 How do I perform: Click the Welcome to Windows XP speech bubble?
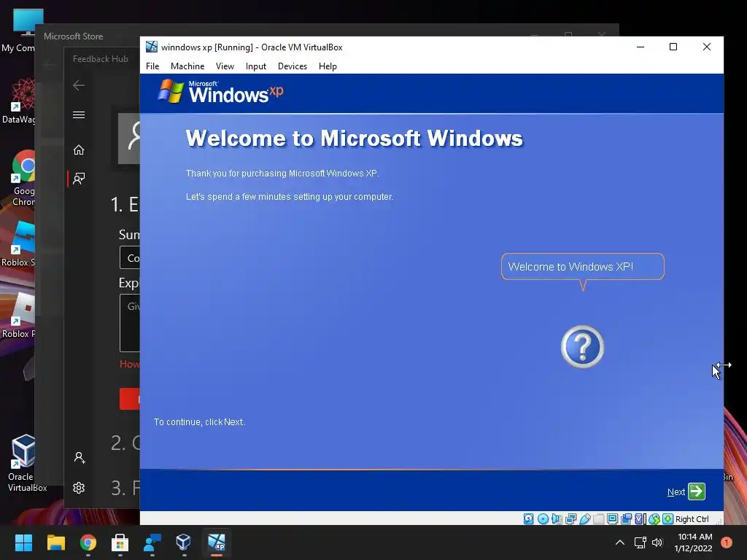click(x=582, y=267)
